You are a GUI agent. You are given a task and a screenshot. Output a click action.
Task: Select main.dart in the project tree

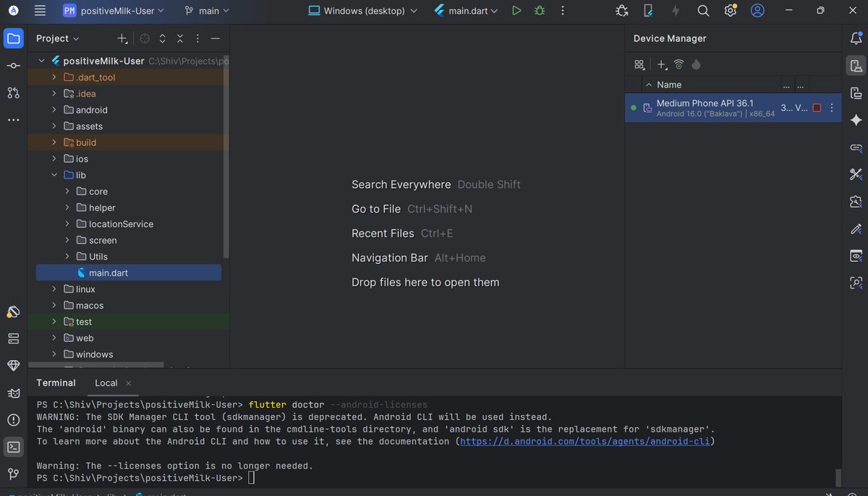(129, 273)
